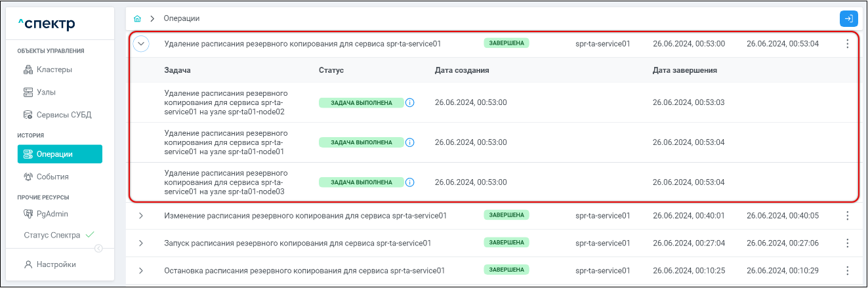Image resolution: width=868 pixels, height=288 pixels.
Task: Open info icon for spr-ta01-node03 task
Action: (410, 182)
